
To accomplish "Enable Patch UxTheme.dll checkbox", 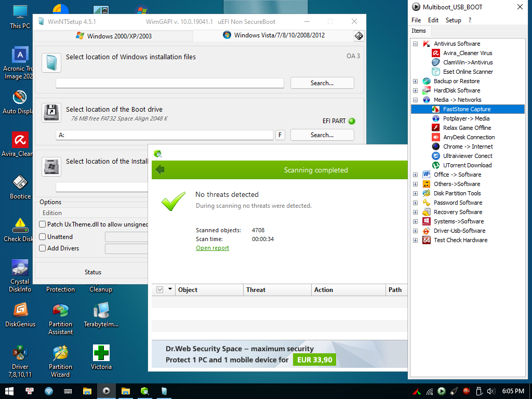I will tap(43, 224).
